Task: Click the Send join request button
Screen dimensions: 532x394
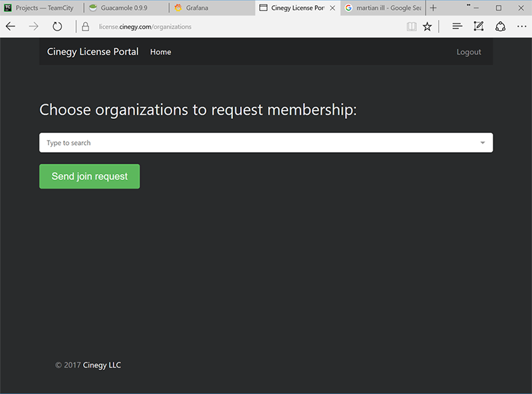Action: [x=90, y=176]
